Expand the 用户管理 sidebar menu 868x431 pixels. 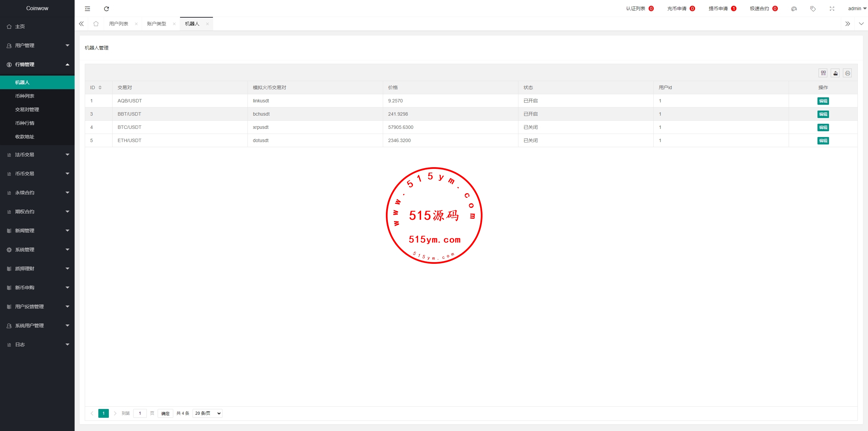click(x=37, y=45)
